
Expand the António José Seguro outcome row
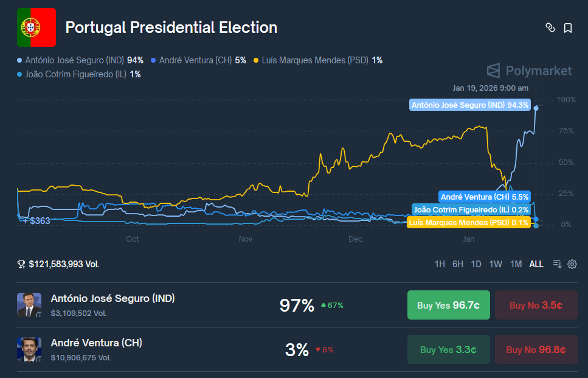(x=112, y=298)
